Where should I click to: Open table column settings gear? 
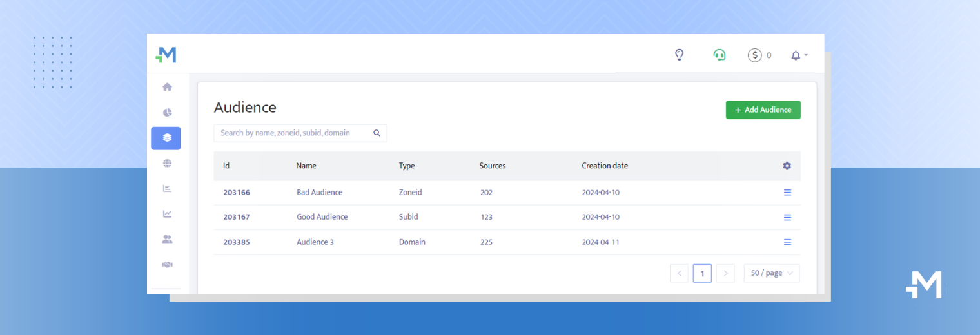(x=787, y=166)
